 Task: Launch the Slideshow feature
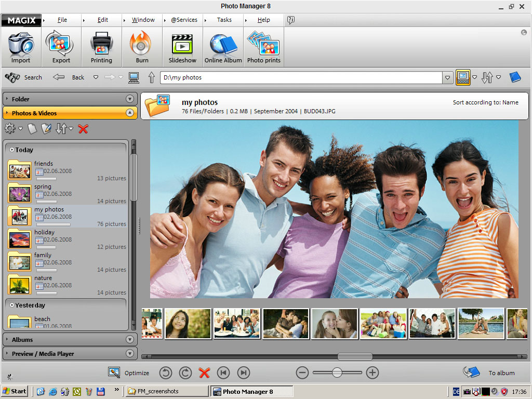point(182,47)
